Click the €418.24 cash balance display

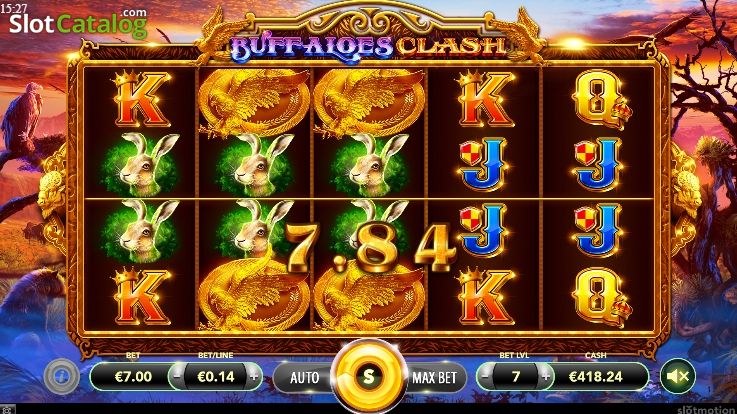pyautogui.click(x=596, y=376)
